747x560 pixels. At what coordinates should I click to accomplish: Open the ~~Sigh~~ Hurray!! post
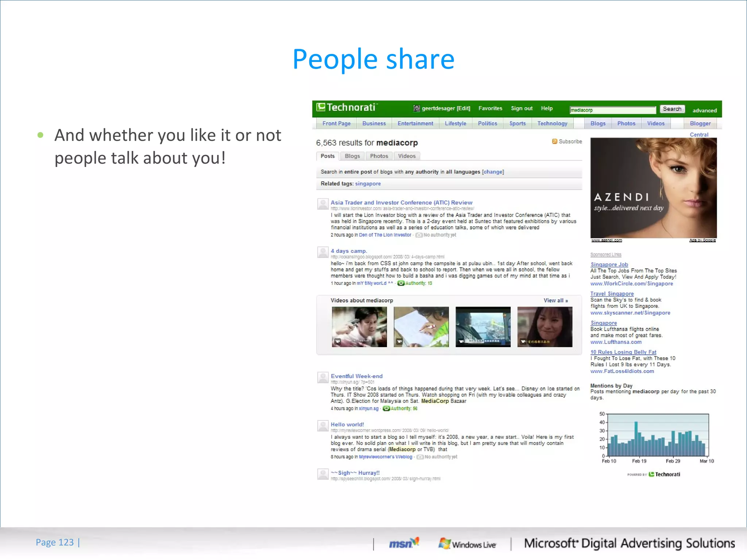pyautogui.click(x=355, y=473)
